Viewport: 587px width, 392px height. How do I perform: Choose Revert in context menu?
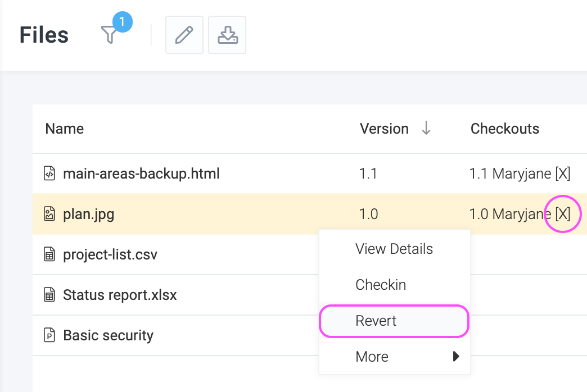[x=395, y=321]
